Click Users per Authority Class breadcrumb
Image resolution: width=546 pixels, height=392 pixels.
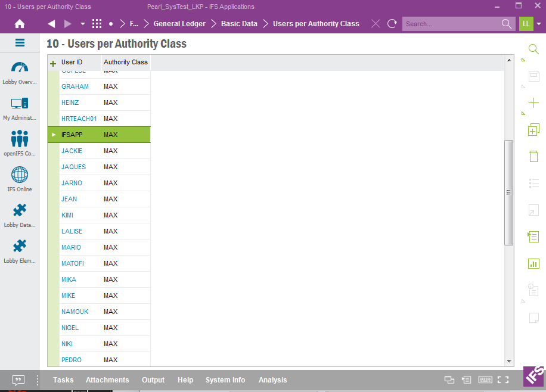coord(316,24)
